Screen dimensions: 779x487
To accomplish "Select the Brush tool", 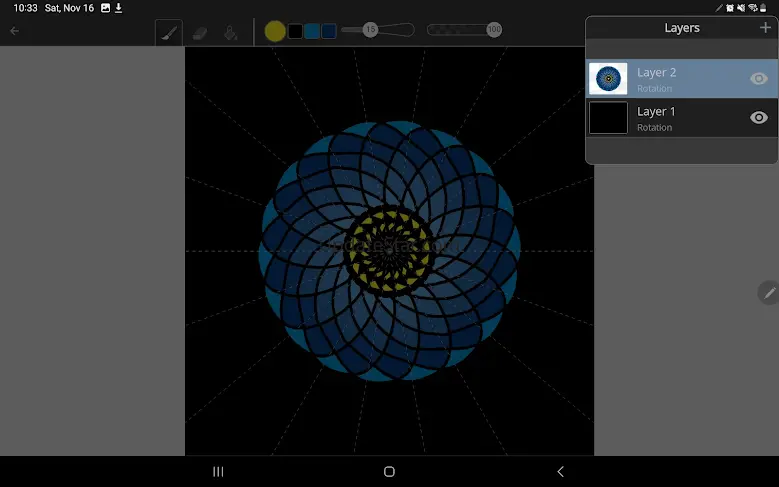I will coord(169,33).
